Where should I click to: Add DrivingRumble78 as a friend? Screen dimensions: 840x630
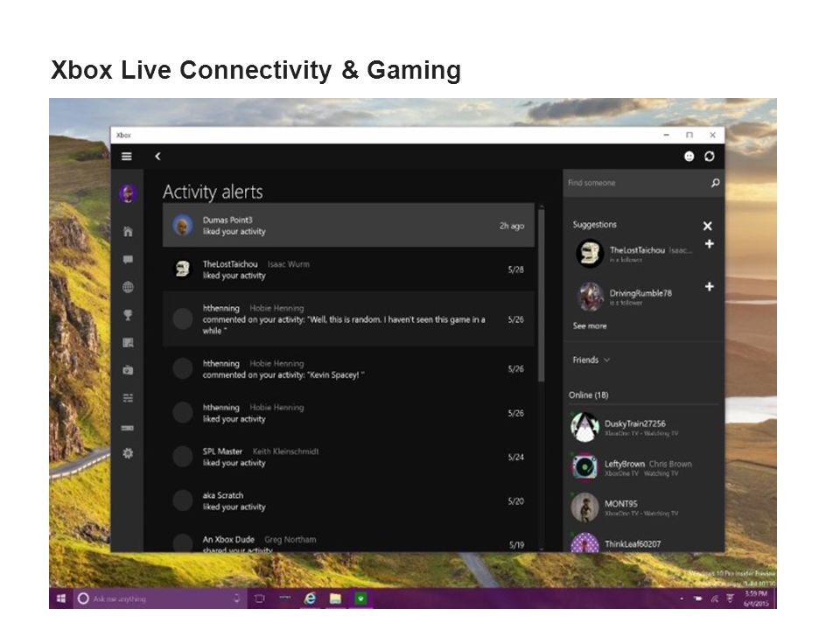(710, 287)
